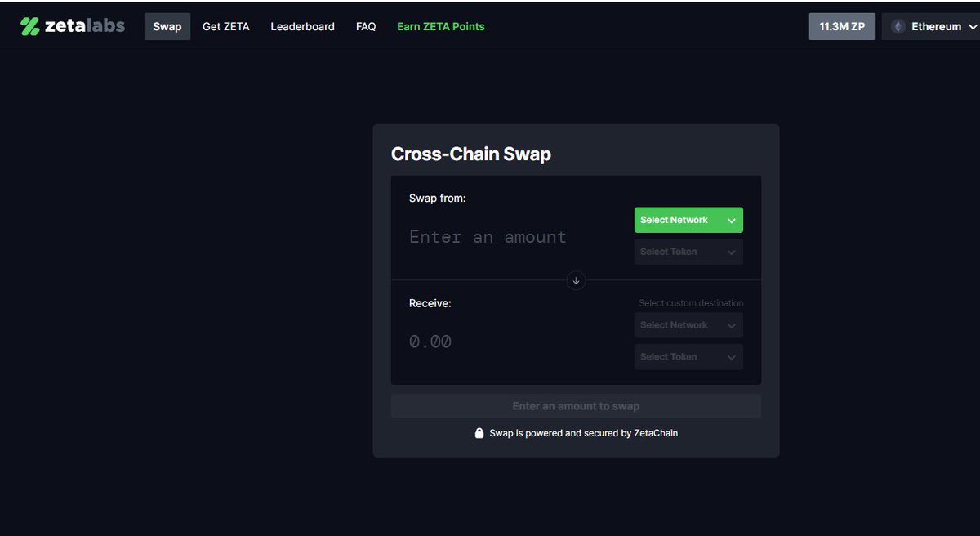Open the FAQ page
The image size is (980, 536).
point(366,26)
